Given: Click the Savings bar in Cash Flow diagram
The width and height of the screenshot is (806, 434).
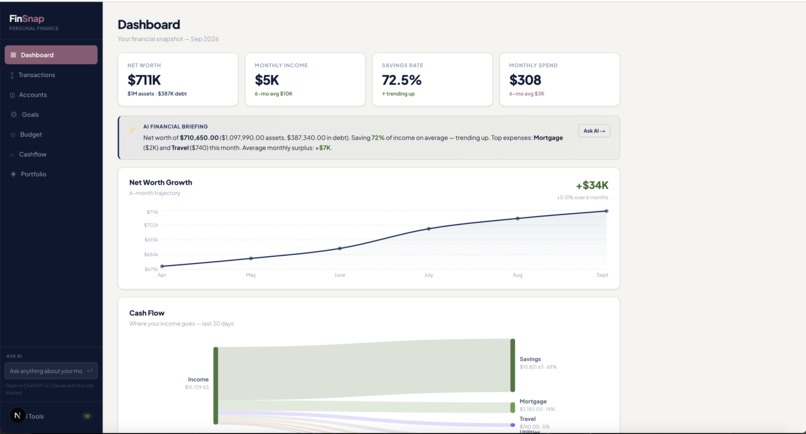Looking at the screenshot, I should click(x=512, y=365).
